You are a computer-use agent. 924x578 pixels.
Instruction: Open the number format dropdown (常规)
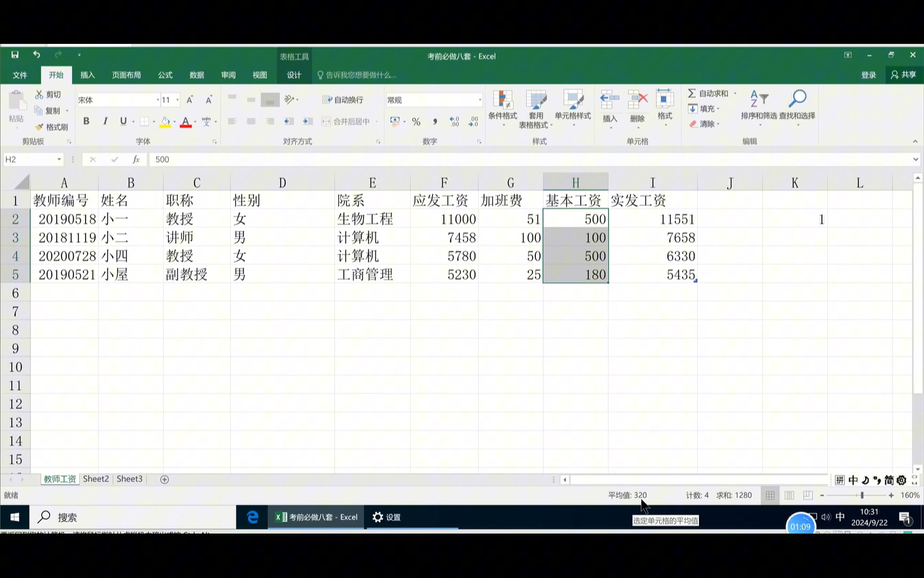coord(480,100)
